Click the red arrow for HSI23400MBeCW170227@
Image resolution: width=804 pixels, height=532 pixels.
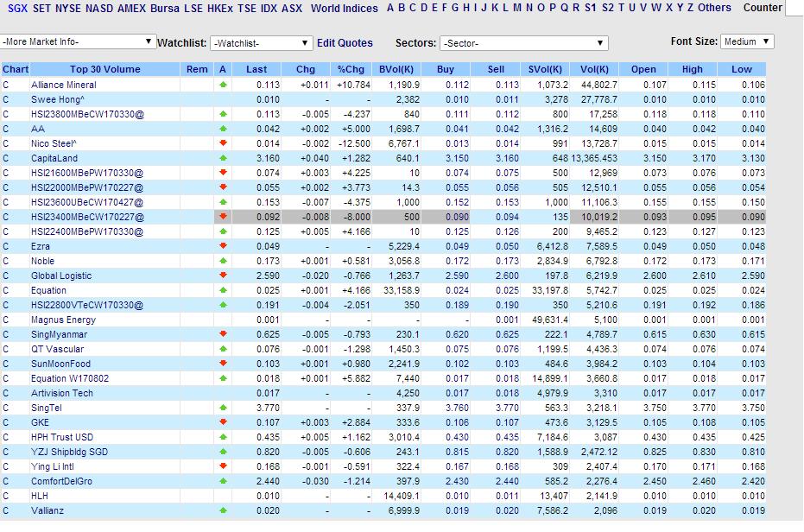point(223,217)
